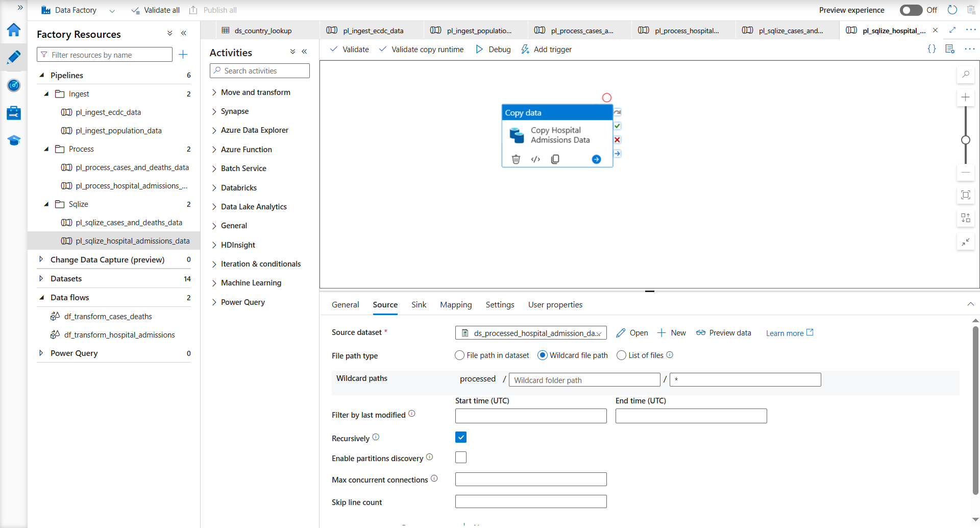Zoom in on the canvas
This screenshot has height=528, width=980.
pos(965,97)
